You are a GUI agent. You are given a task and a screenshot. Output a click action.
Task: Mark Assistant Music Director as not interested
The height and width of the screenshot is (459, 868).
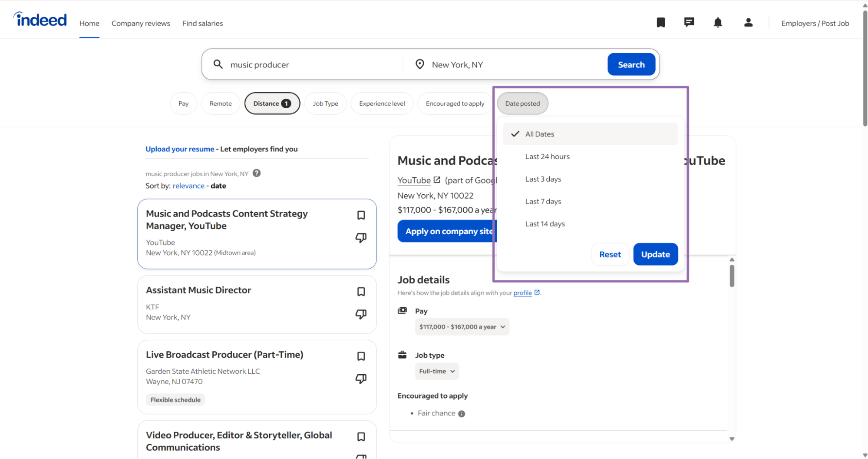(361, 314)
